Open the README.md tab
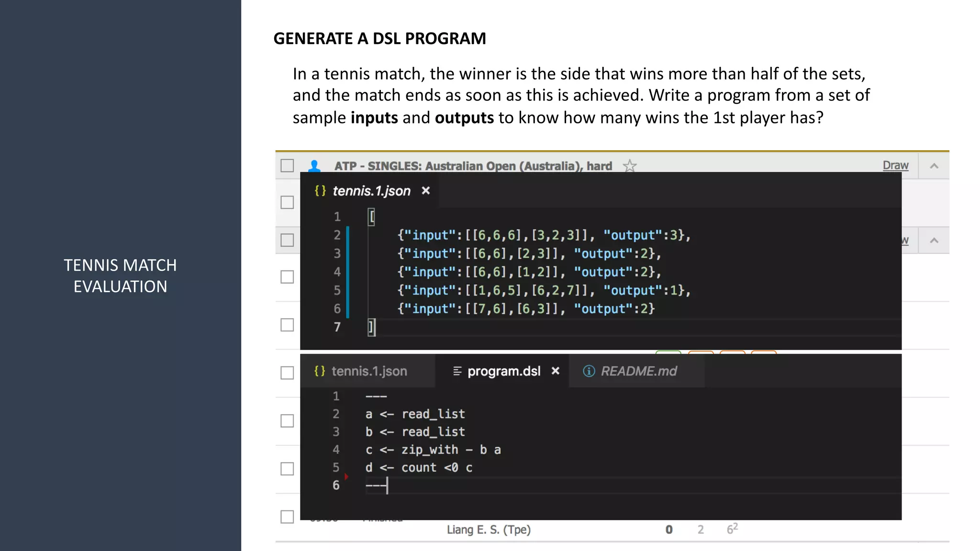Screen dimensions: 980x551 [x=636, y=371]
